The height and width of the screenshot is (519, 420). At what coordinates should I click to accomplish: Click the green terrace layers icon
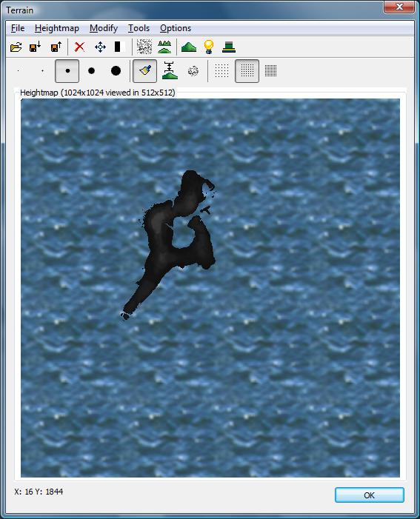pyautogui.click(x=229, y=47)
